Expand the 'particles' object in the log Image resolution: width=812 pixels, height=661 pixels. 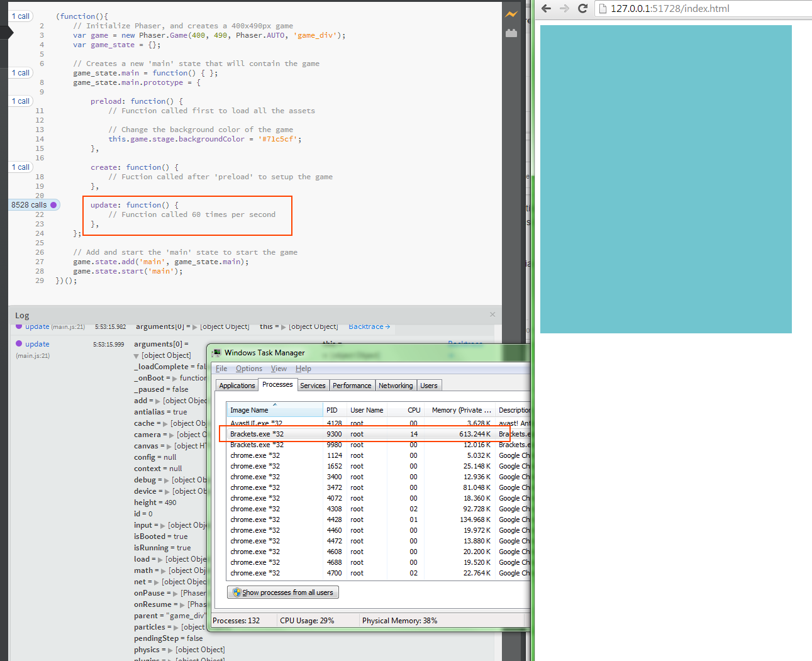tap(176, 627)
